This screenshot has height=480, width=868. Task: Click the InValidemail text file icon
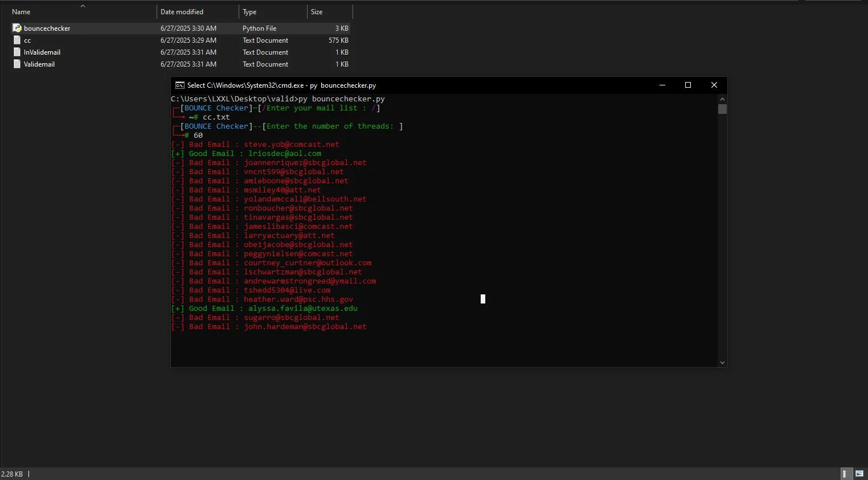point(17,52)
